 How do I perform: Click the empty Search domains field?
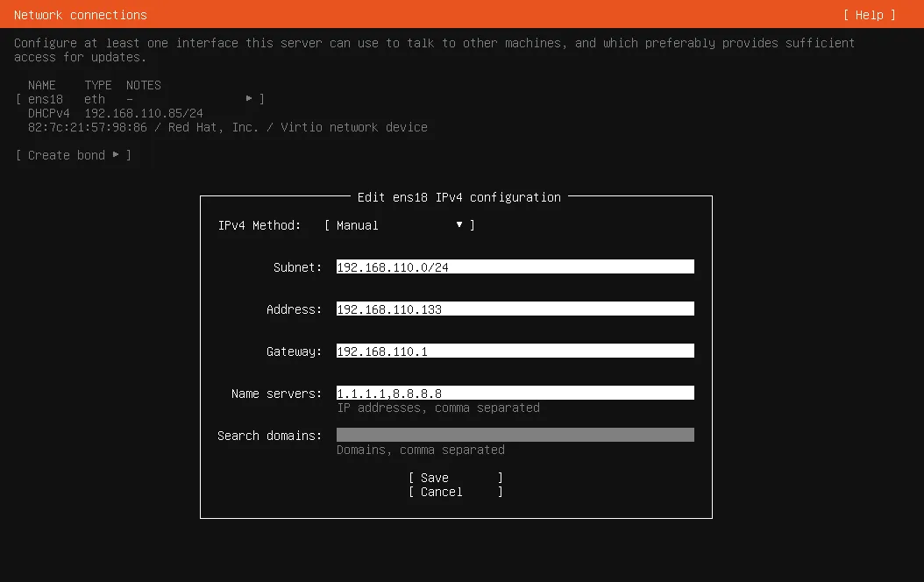[515, 434]
